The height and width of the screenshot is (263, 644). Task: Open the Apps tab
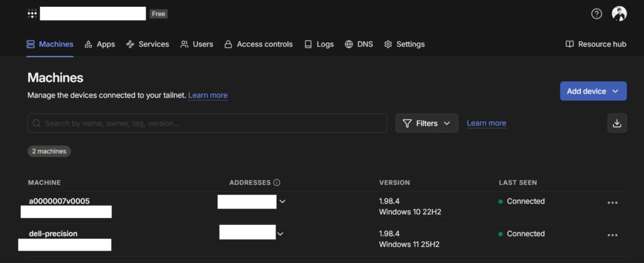click(x=100, y=44)
